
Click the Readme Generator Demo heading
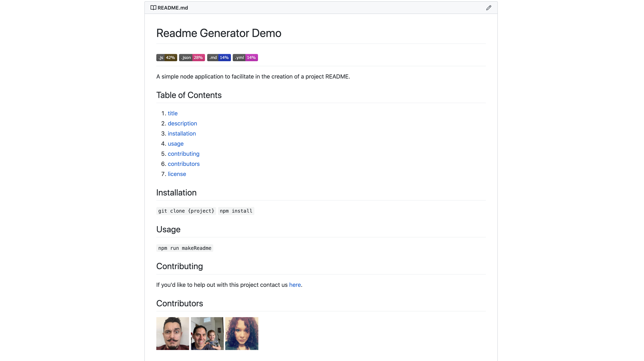point(219,33)
